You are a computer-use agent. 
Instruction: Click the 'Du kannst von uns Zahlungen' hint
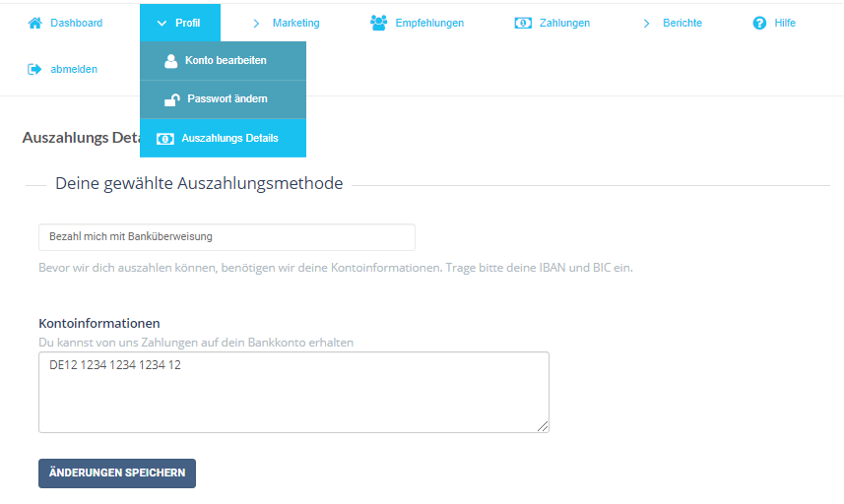(196, 343)
